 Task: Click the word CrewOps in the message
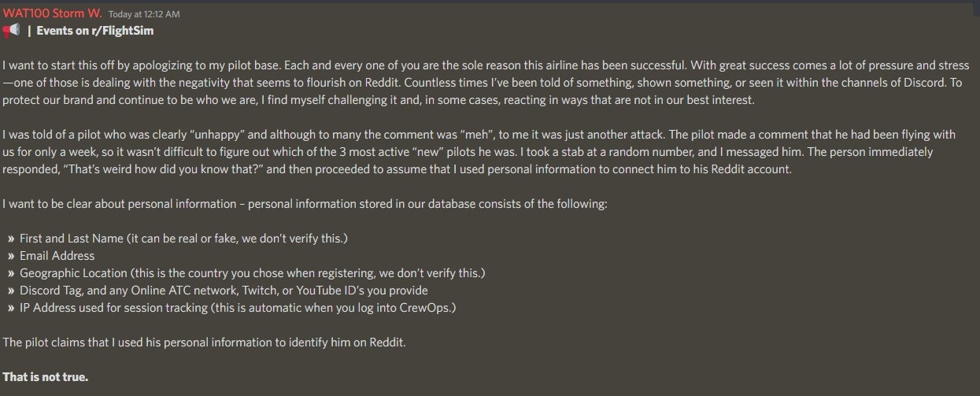pyautogui.click(x=430, y=308)
